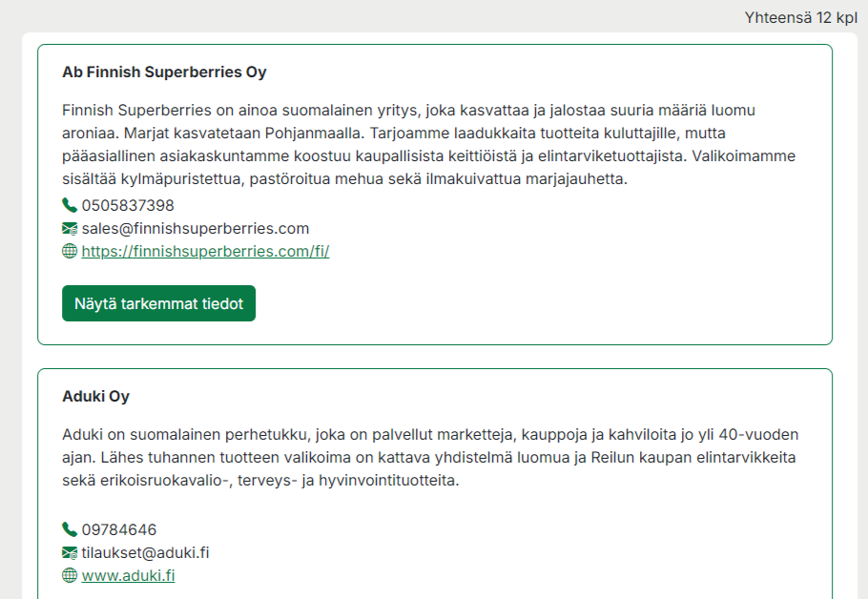Click the email icon beside sales@finnishsuperberries.com
The width and height of the screenshot is (868, 599).
click(x=70, y=228)
